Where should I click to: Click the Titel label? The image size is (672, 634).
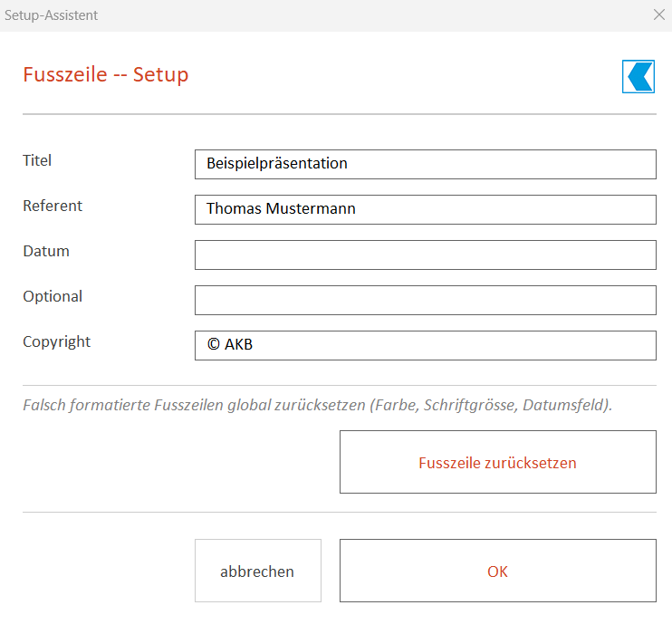[x=37, y=160]
